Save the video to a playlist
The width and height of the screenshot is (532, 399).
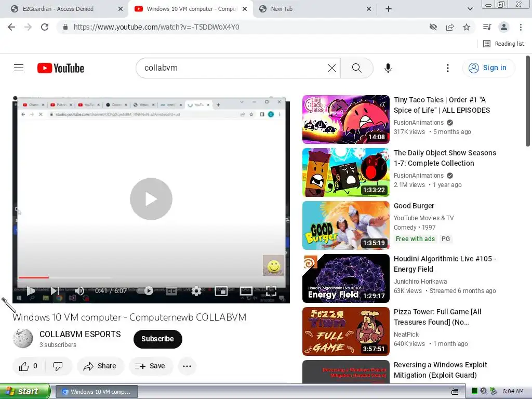(x=150, y=366)
